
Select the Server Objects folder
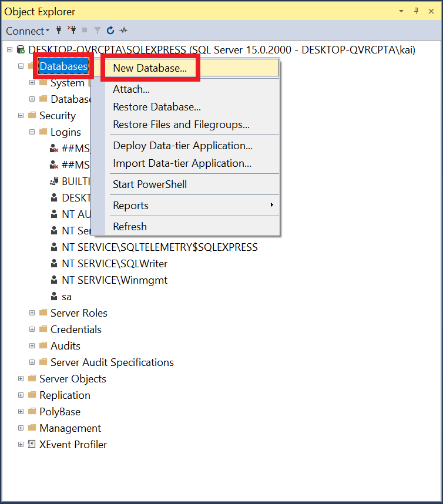pos(73,379)
